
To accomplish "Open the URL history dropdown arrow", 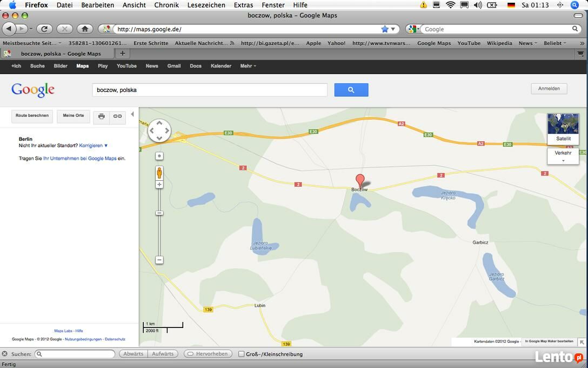I will point(393,29).
